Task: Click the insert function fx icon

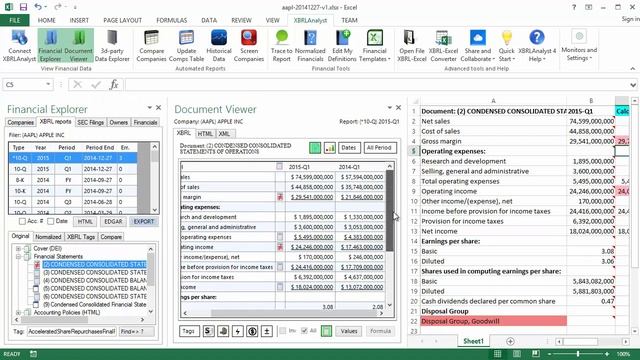Action: pos(114,84)
